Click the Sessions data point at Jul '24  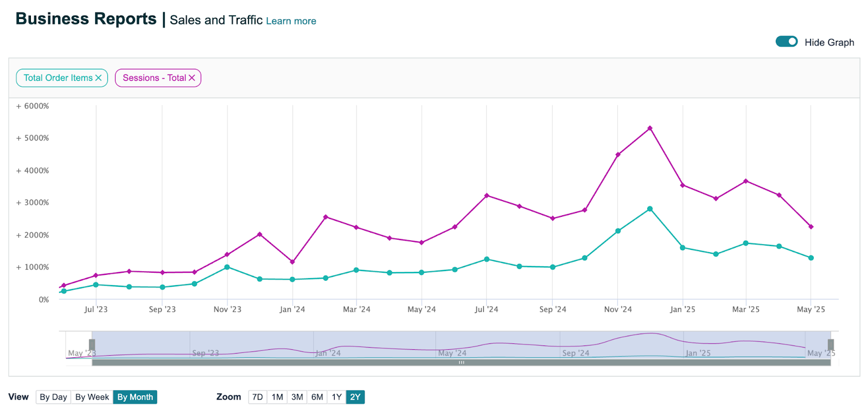pyautogui.click(x=487, y=196)
